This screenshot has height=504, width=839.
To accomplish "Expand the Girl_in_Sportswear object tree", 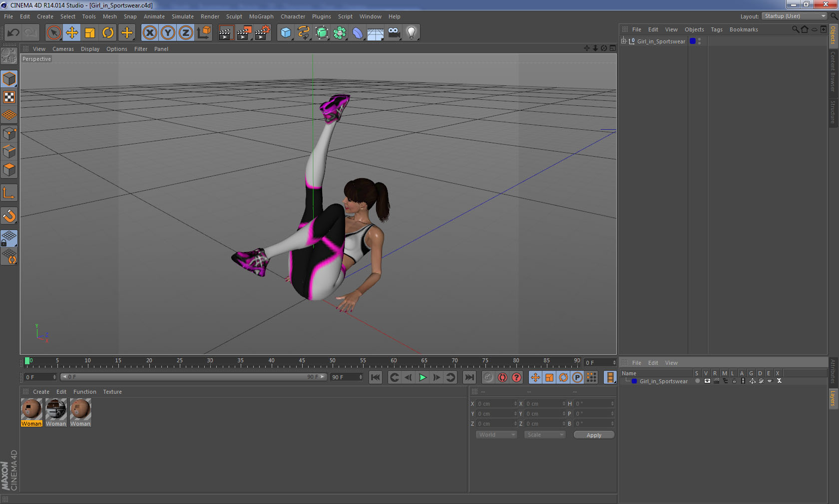I will 624,41.
